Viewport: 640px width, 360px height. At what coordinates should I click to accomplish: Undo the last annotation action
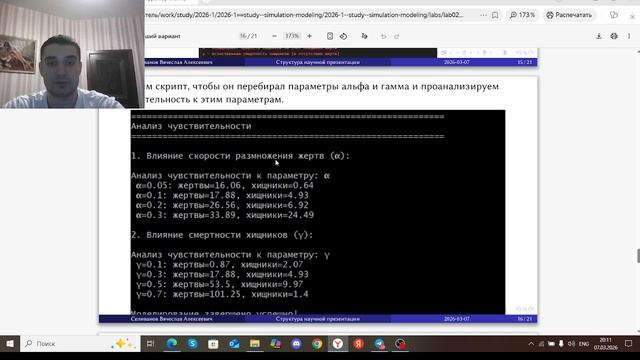(383, 36)
